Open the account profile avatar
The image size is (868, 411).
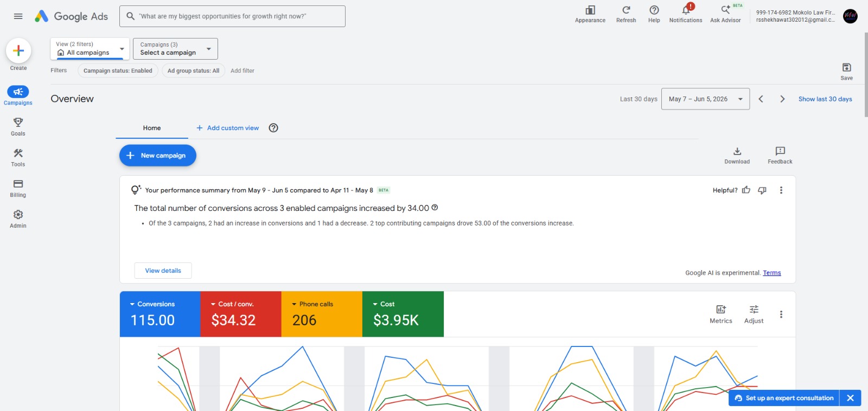[x=850, y=16]
